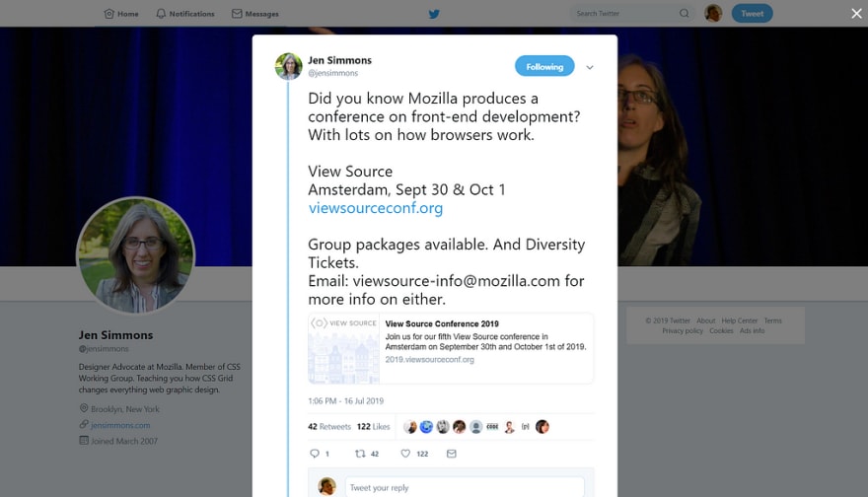Click the search magnifier icon
This screenshot has width=868, height=497.
(685, 13)
